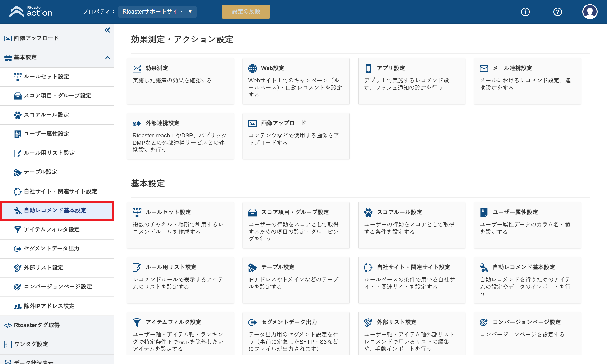Open the Web設定 card title
This screenshot has height=364, width=607.
[272, 68]
